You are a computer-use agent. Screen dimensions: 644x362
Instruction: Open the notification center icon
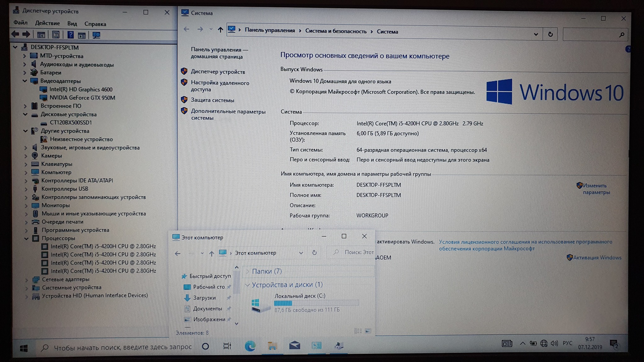[614, 344]
